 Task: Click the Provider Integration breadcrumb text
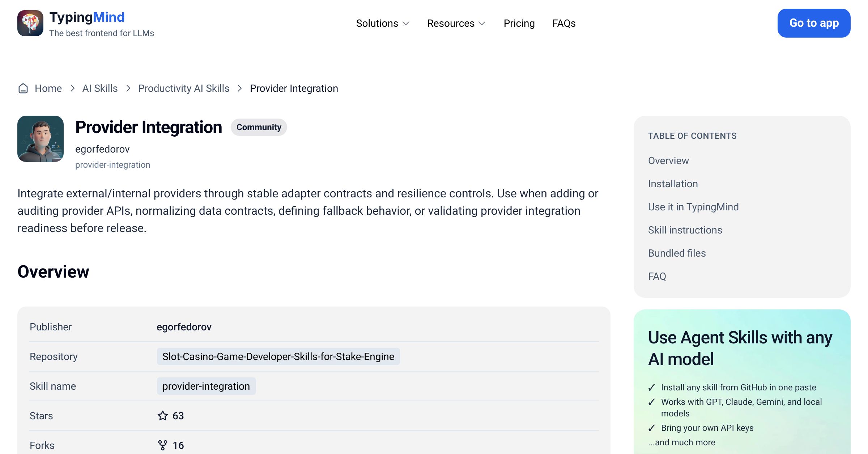tap(294, 88)
